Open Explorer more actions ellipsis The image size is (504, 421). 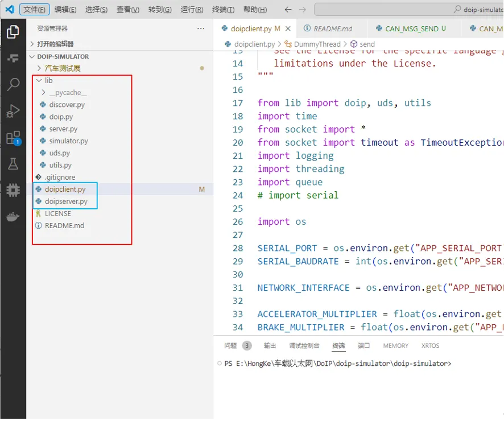click(x=201, y=28)
